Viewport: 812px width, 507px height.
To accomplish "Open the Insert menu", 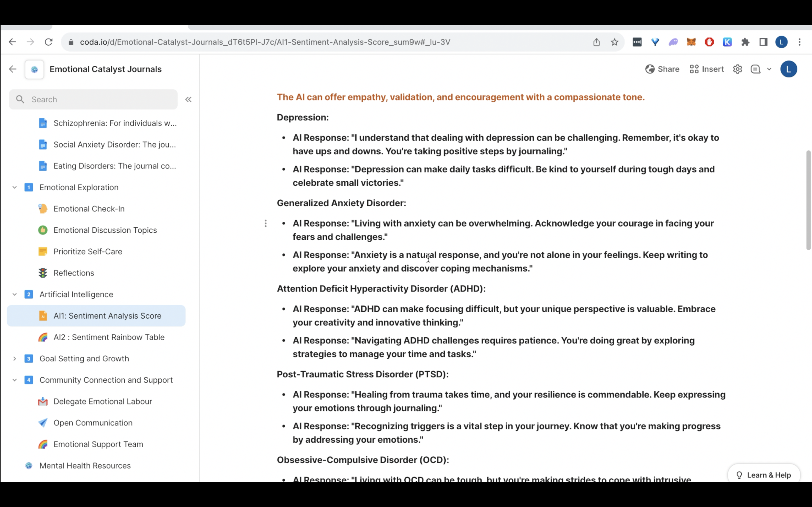I will [x=707, y=69].
